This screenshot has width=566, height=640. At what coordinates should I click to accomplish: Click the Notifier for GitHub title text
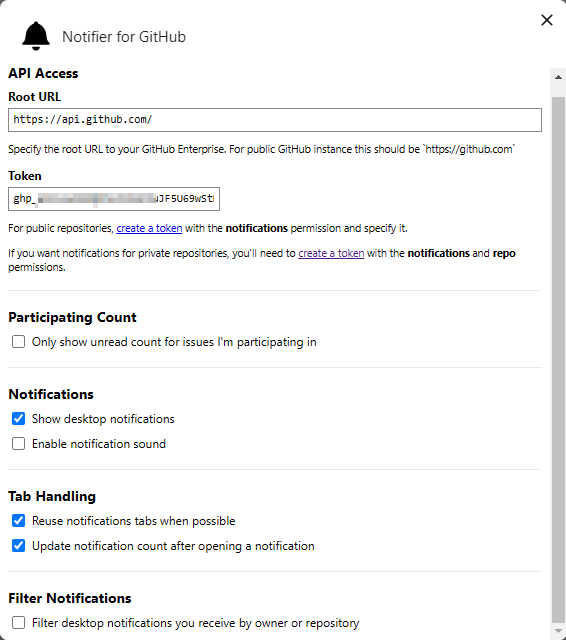click(x=124, y=37)
